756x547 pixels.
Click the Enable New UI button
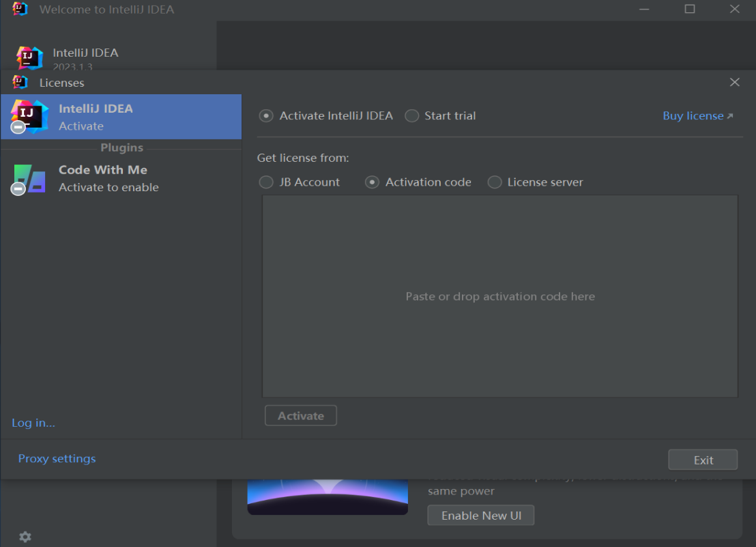coord(480,516)
